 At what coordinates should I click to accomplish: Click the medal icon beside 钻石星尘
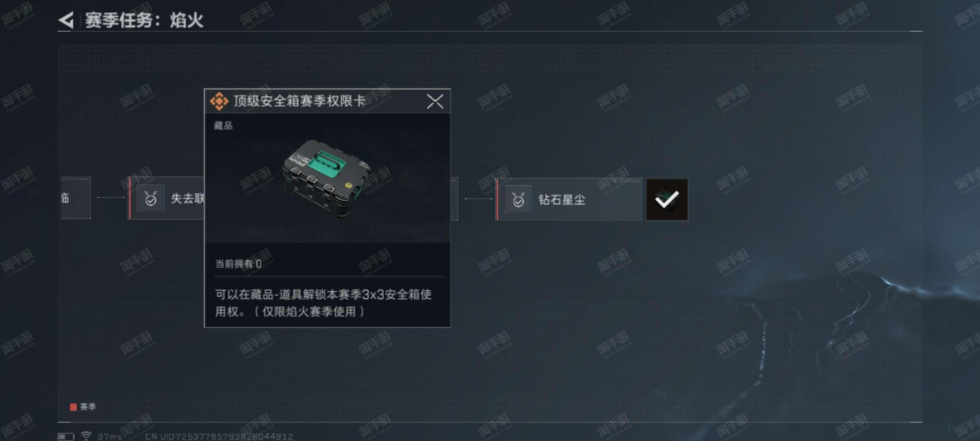[519, 200]
